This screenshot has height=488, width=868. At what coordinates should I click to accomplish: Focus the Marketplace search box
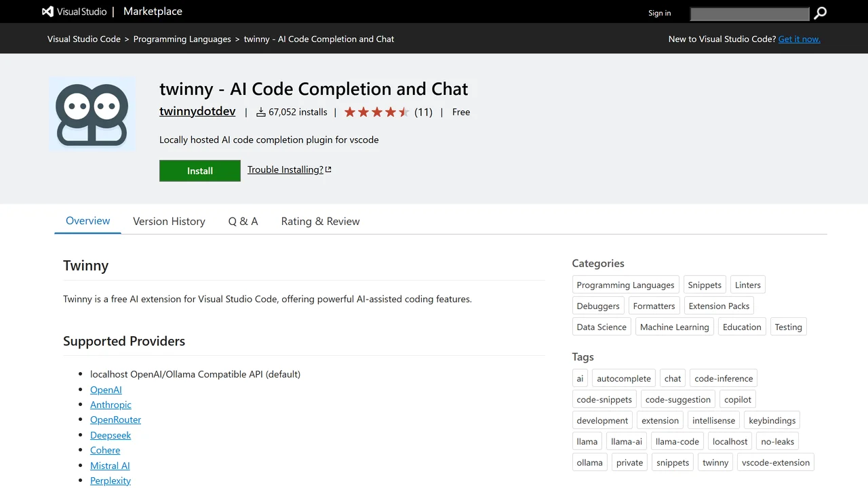(749, 14)
